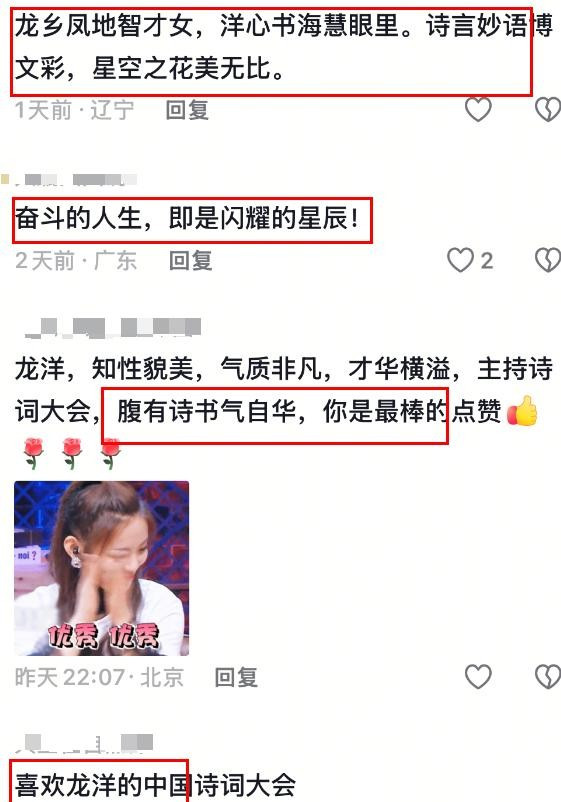Select the 喜欢龙洋的中国诗词大会 comment text

[155, 785]
